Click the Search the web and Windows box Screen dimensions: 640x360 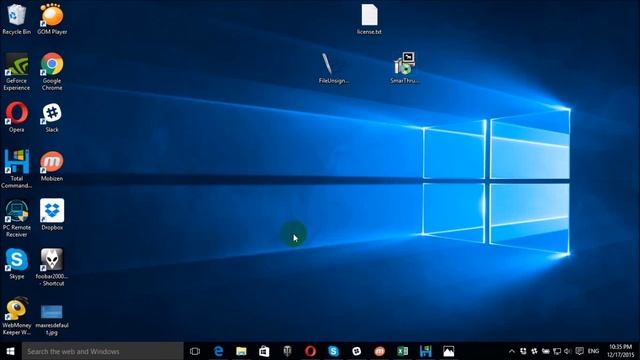click(x=102, y=351)
